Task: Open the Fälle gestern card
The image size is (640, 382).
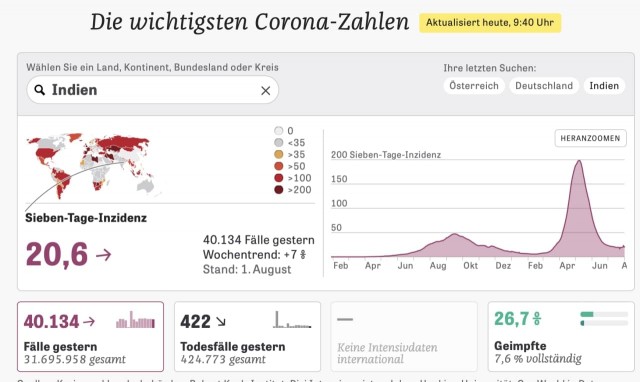Action: (x=90, y=336)
